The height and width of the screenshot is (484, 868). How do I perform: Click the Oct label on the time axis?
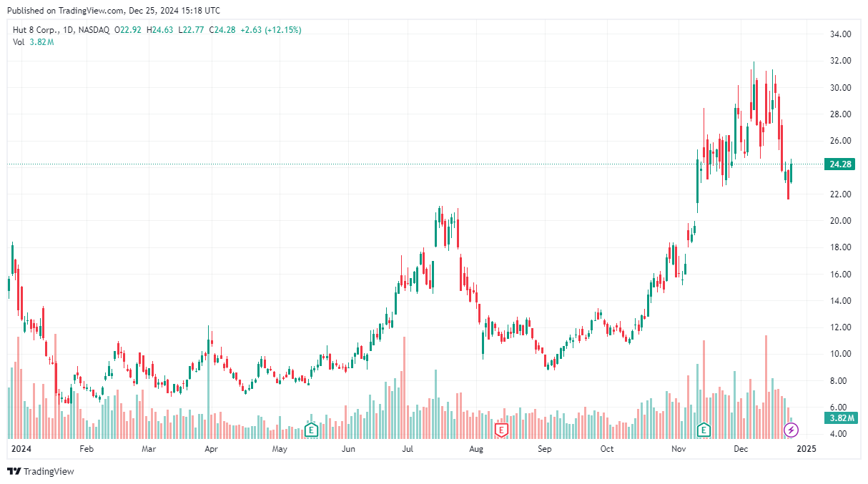[x=607, y=450]
